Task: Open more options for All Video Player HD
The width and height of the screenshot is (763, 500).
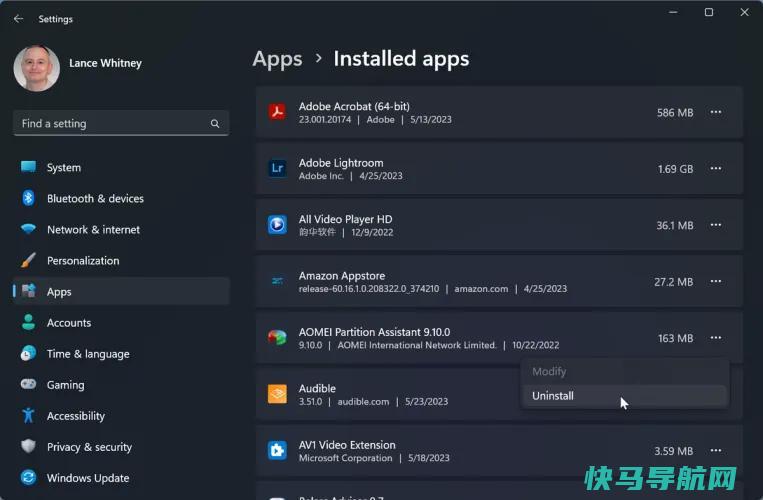Action: (716, 225)
